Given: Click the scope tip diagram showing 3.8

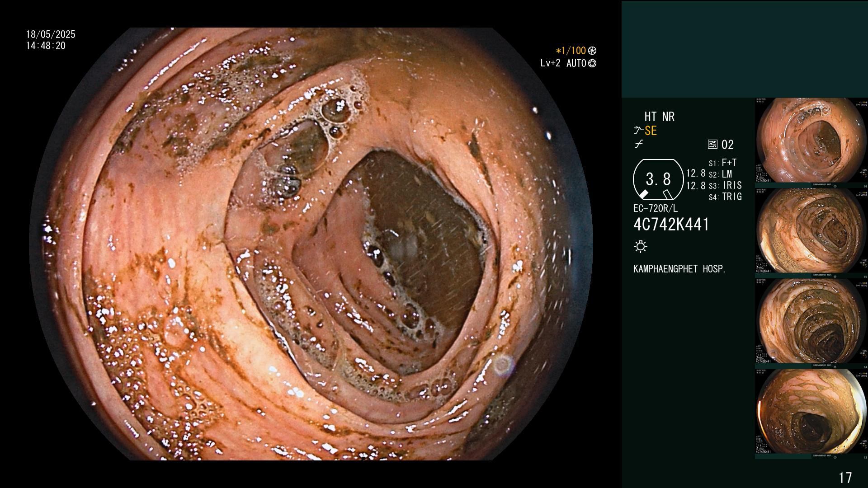Looking at the screenshot, I should point(658,179).
